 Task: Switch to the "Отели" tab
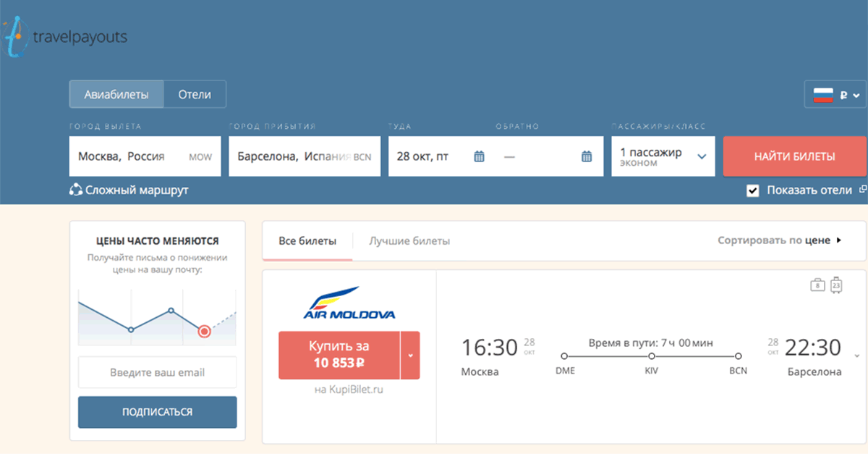coord(195,94)
